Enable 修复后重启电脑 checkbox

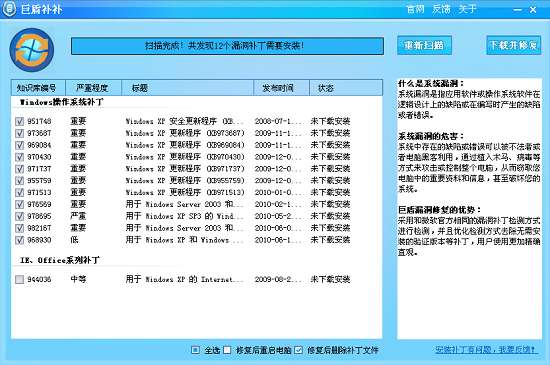coord(227,350)
